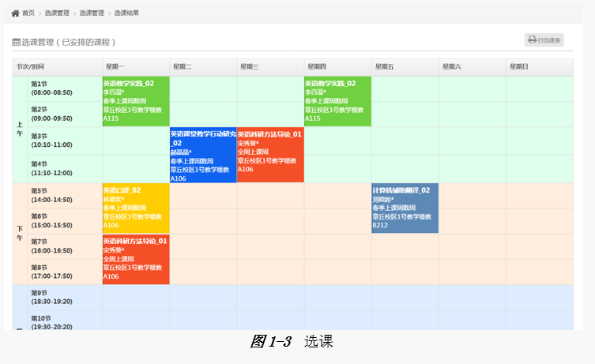The image size is (595, 364).
Task: Click the printer icon on 打印课表 button
Action: [x=533, y=40]
